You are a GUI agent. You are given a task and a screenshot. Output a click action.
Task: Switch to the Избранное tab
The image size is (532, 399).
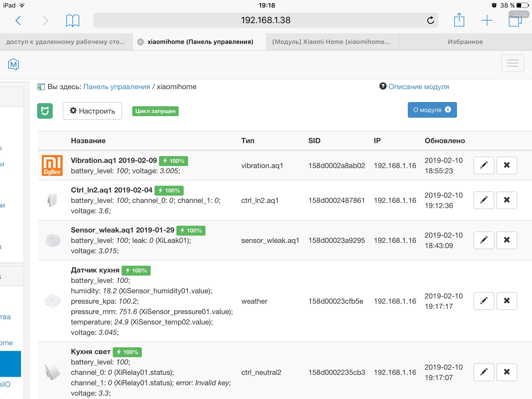tap(465, 42)
